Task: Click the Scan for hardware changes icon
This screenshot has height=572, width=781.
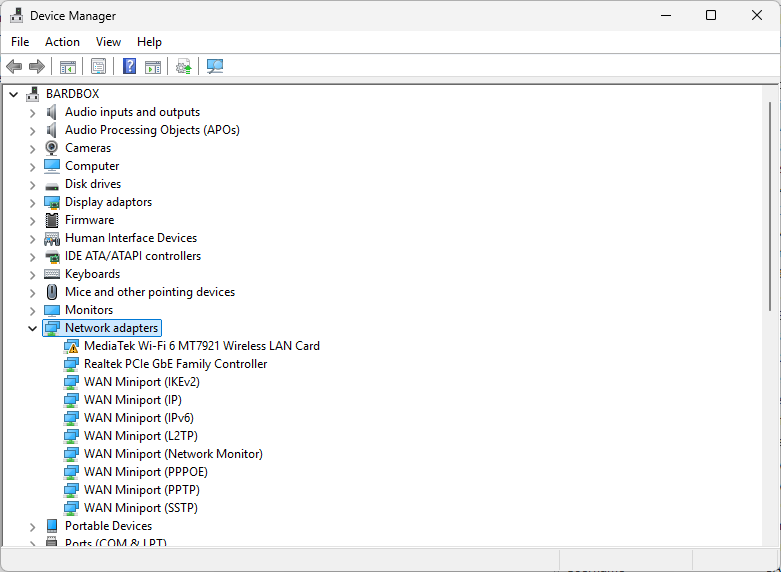Action: pyautogui.click(x=215, y=66)
